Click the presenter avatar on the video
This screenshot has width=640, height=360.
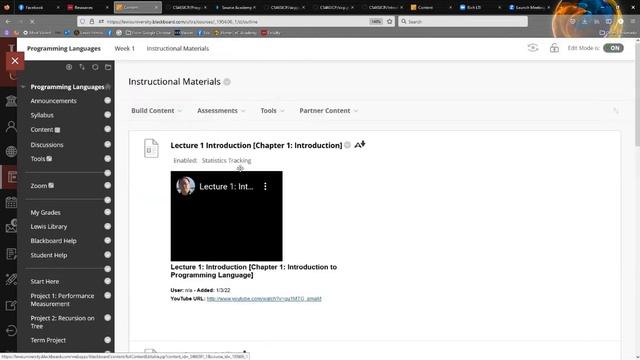click(x=185, y=186)
